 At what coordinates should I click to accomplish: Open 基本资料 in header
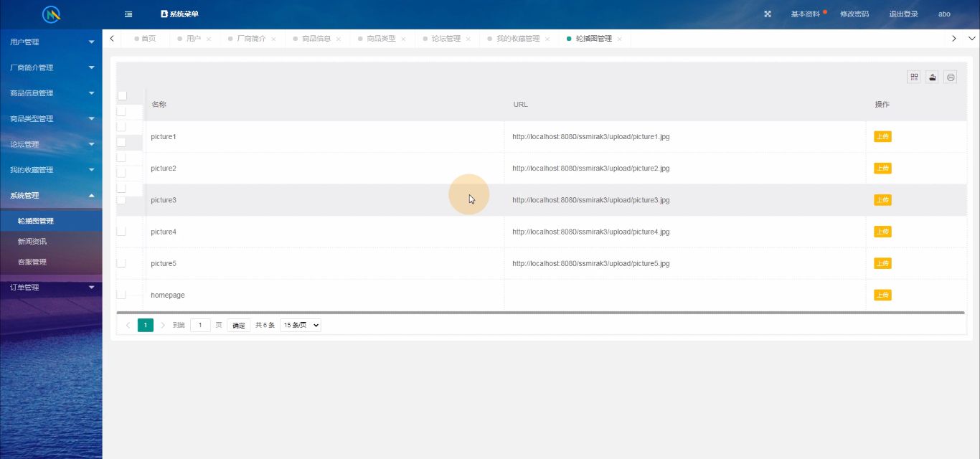(806, 14)
